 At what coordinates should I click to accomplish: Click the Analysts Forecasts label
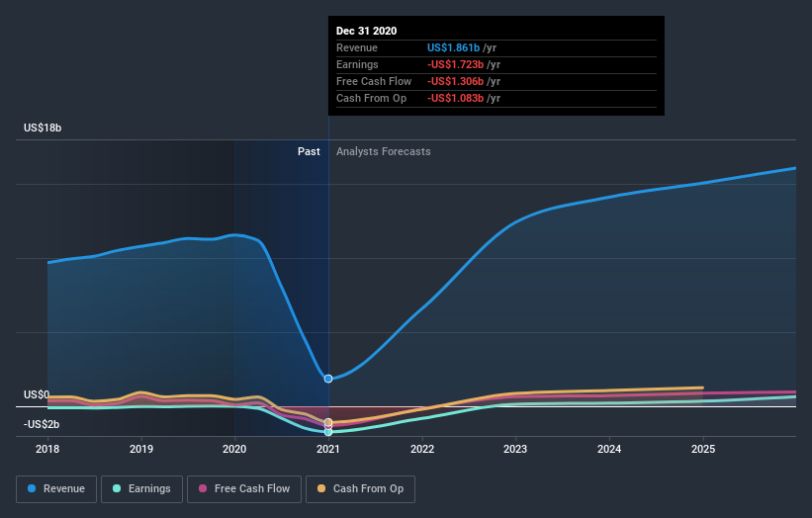[383, 151]
